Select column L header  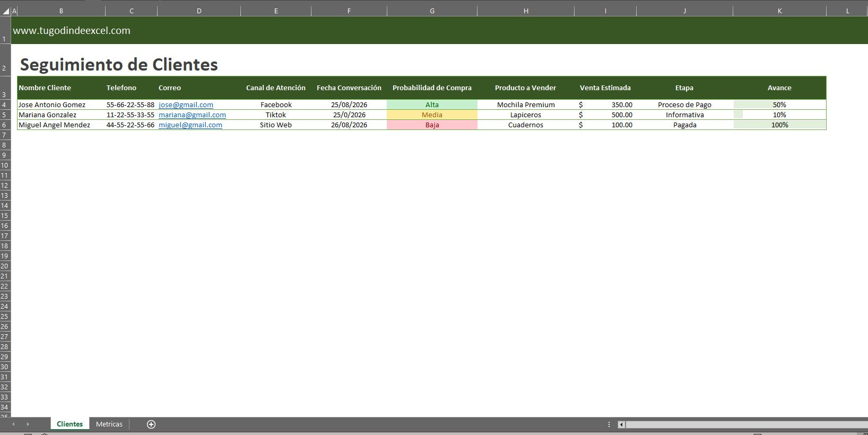[x=847, y=11]
